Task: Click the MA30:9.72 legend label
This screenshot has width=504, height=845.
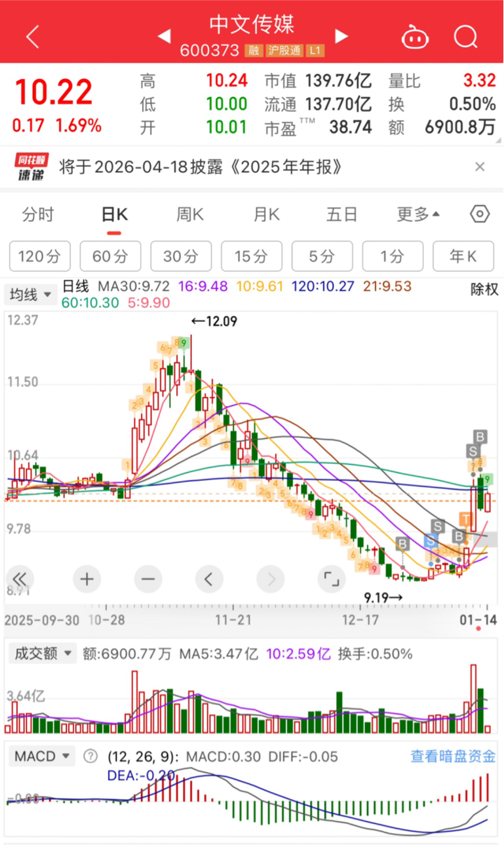Action: point(134,286)
